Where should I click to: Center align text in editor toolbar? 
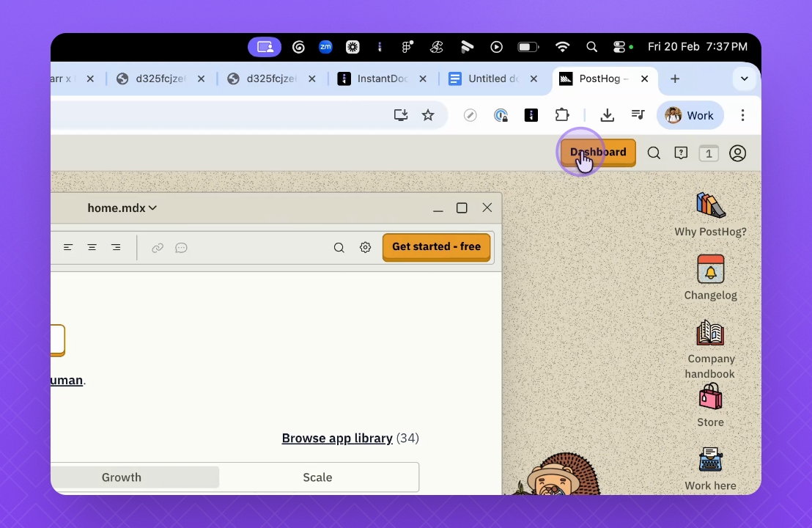(x=92, y=247)
